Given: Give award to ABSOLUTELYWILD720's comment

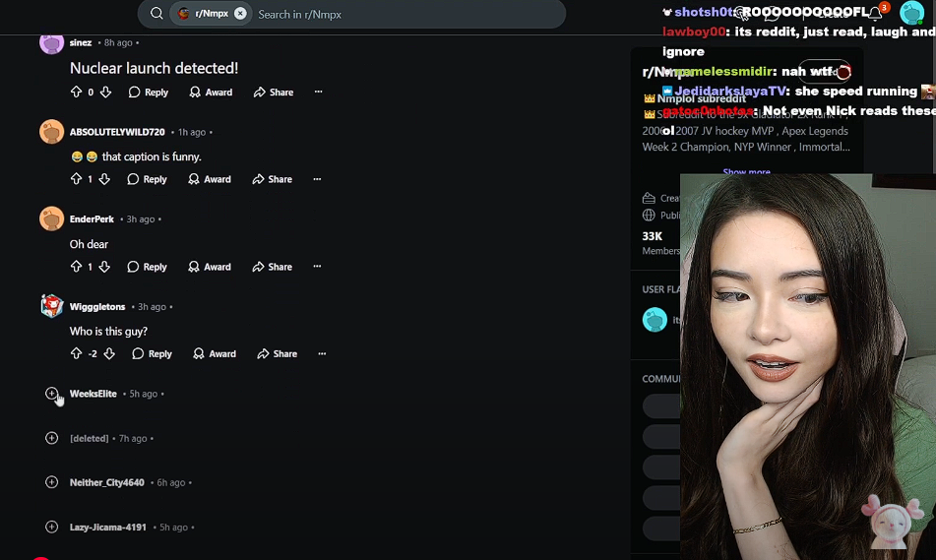Looking at the screenshot, I should [x=210, y=179].
